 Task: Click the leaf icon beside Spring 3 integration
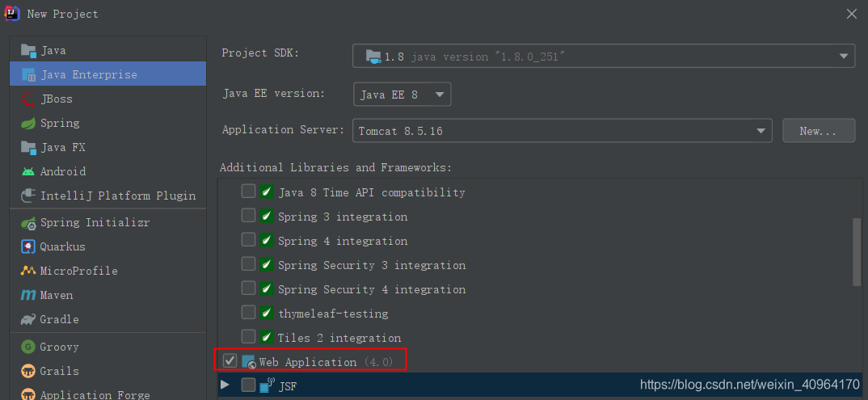click(x=267, y=217)
